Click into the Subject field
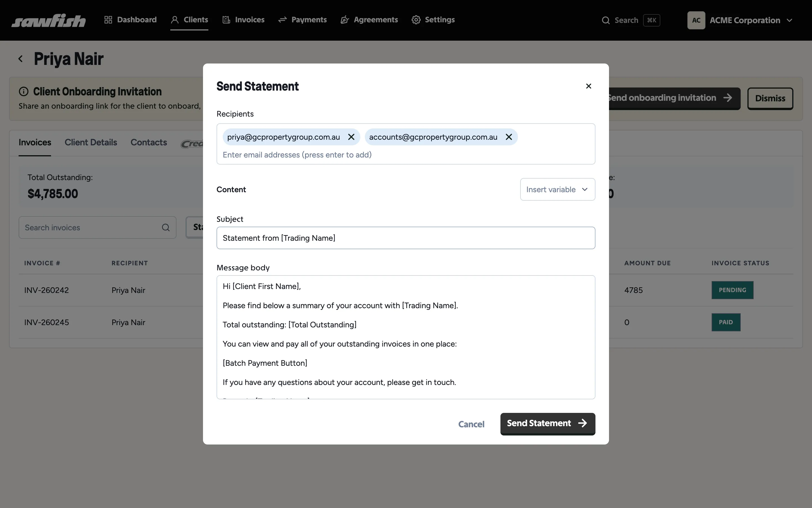 click(406, 238)
